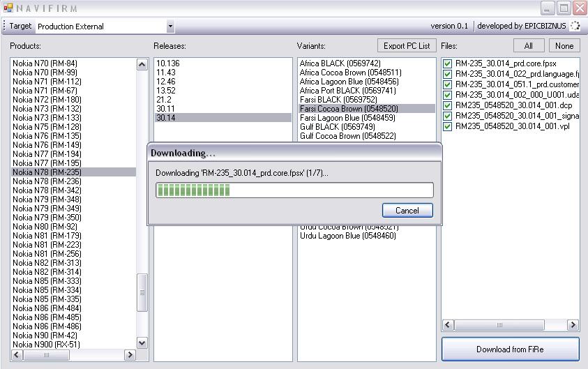Click the Production External combo box
The image size is (588, 369).
(105, 27)
